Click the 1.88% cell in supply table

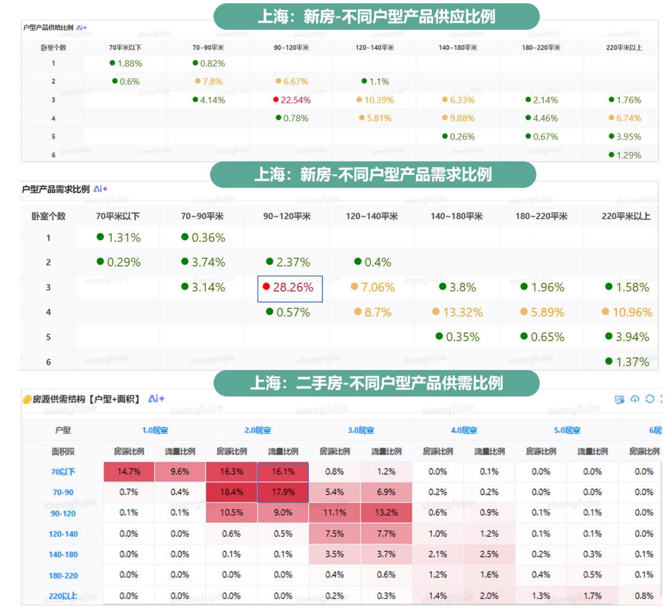click(126, 63)
